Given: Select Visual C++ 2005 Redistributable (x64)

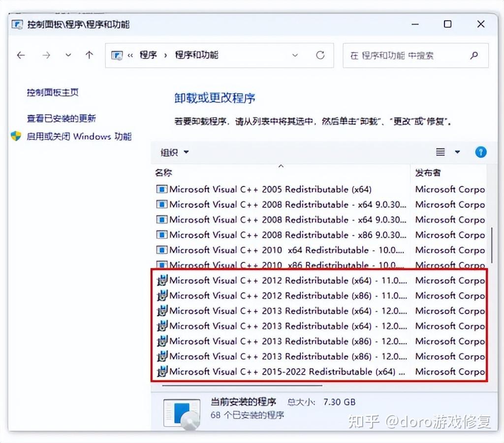Looking at the screenshot, I should coord(270,190).
